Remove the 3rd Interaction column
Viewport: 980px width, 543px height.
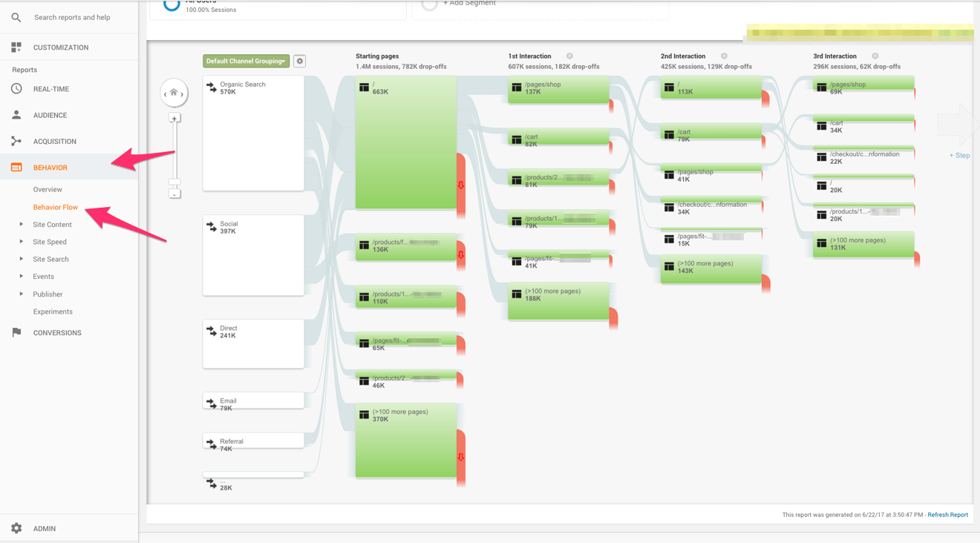(875, 56)
